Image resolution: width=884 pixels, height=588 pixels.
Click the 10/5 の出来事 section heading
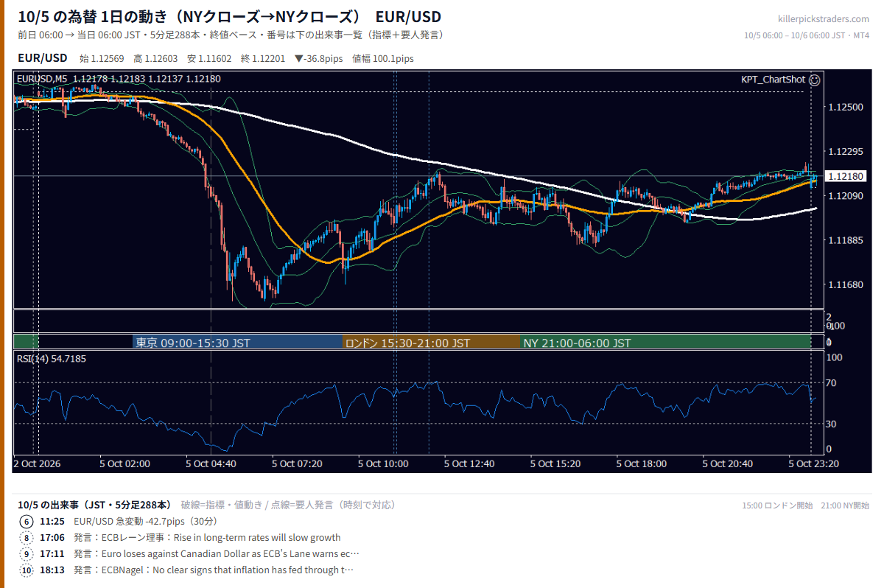coord(94,505)
